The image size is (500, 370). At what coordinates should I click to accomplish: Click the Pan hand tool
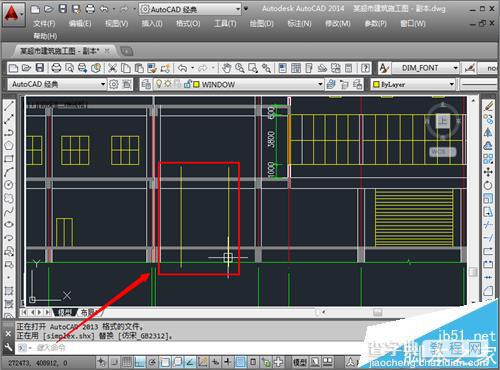click(x=226, y=68)
